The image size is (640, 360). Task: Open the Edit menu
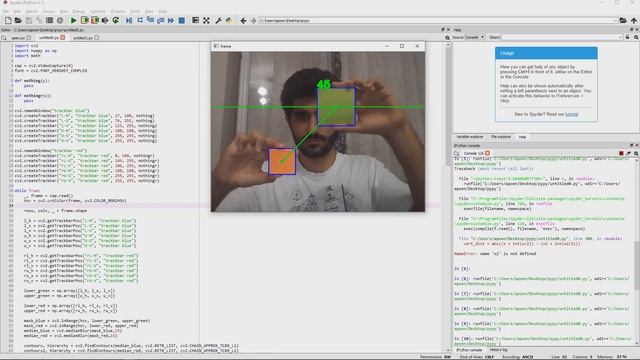point(17,11)
